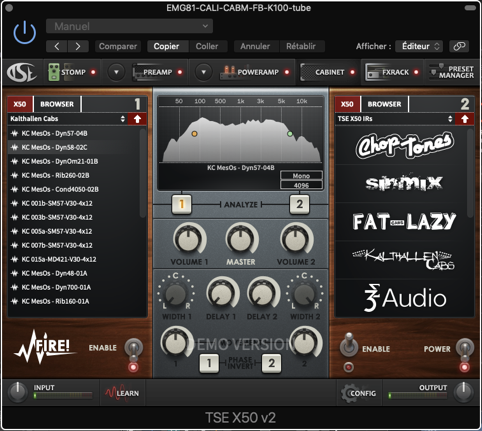This screenshot has height=431, width=482.
Task: Open the PRESET MANAGER
Action: pyautogui.click(x=452, y=72)
